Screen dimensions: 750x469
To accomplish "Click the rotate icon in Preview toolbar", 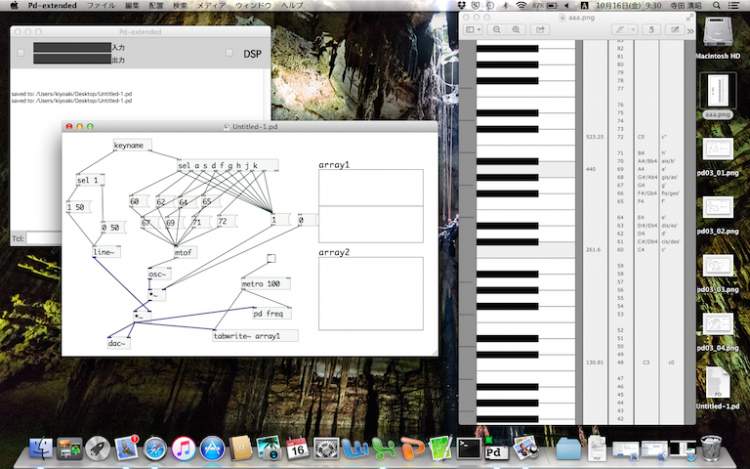I will click(650, 30).
